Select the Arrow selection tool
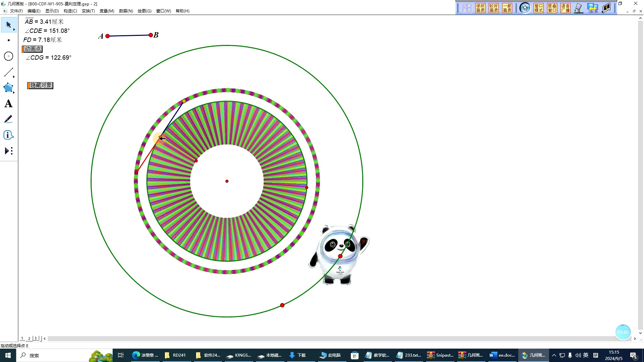This screenshot has width=644, height=362. [8, 25]
